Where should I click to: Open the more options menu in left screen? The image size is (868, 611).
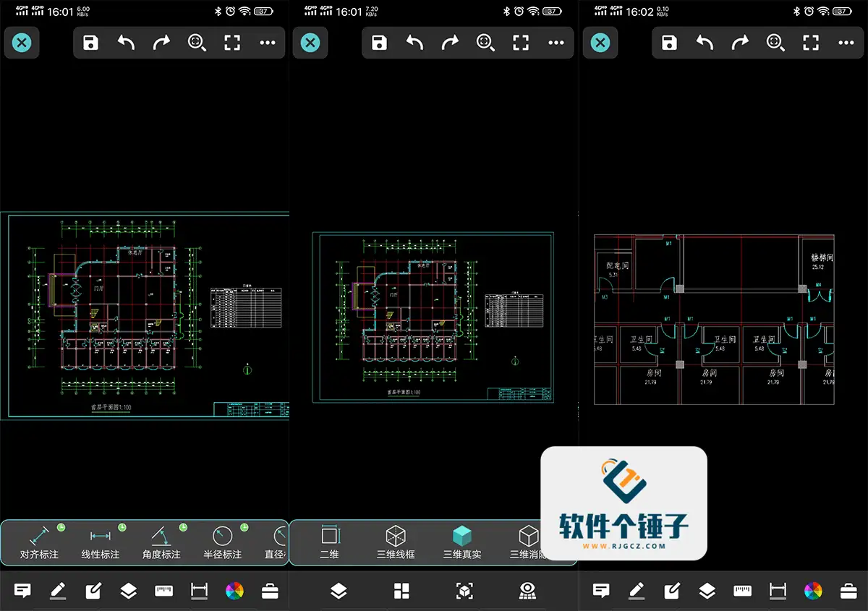coord(268,43)
